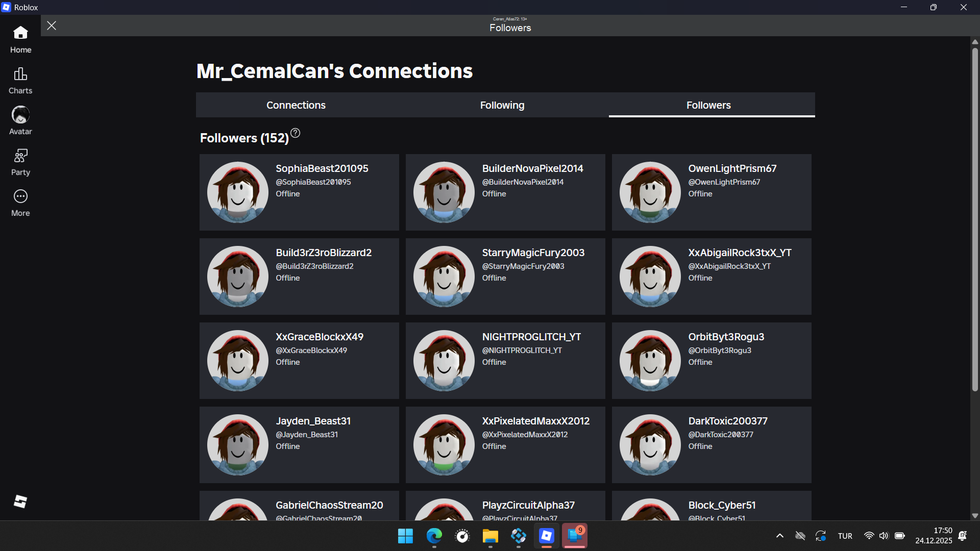Open the BuilderNovaPixel2014 profile name link

pos(532,168)
